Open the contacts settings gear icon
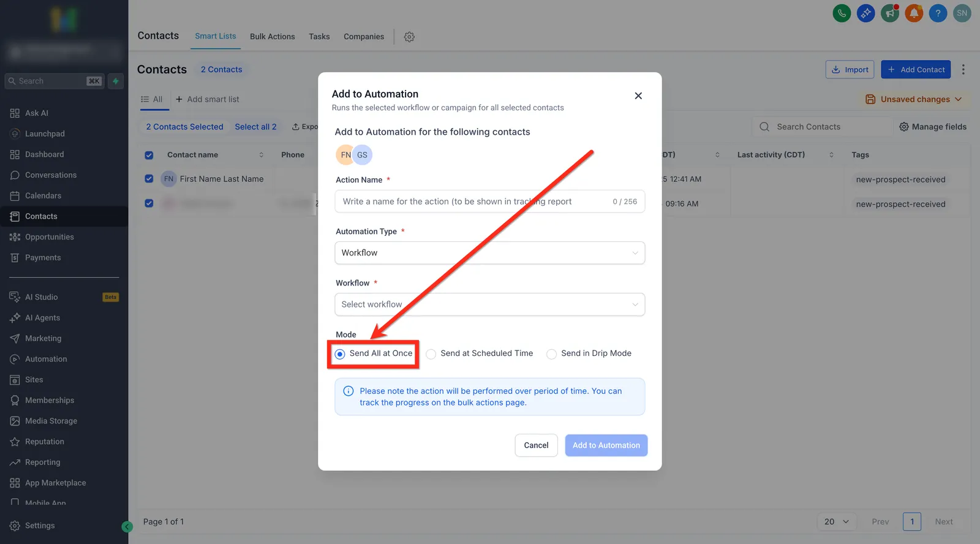 pyautogui.click(x=409, y=37)
